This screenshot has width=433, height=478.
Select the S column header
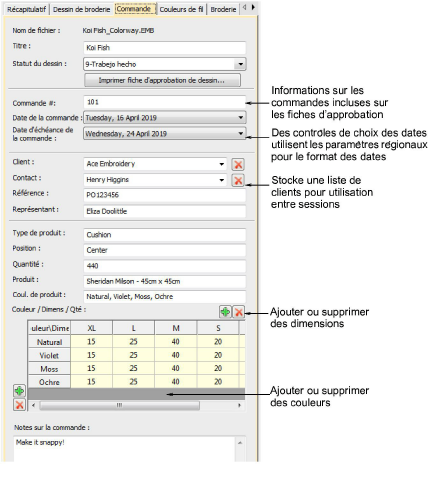tap(218, 328)
